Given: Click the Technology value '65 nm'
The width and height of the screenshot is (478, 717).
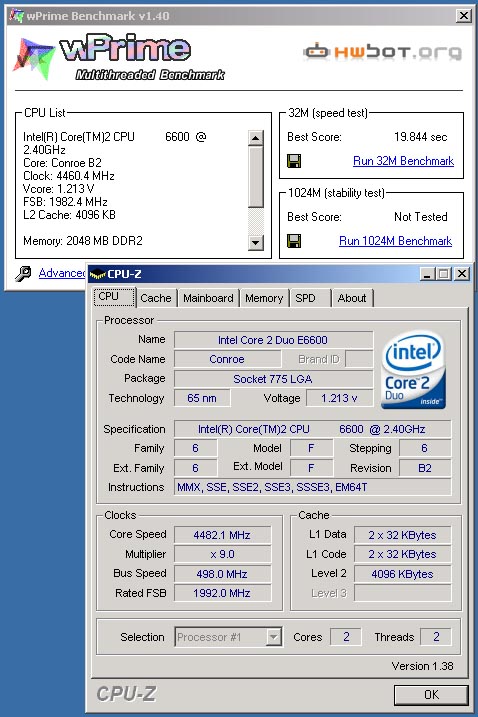Looking at the screenshot, I should click(202, 398).
